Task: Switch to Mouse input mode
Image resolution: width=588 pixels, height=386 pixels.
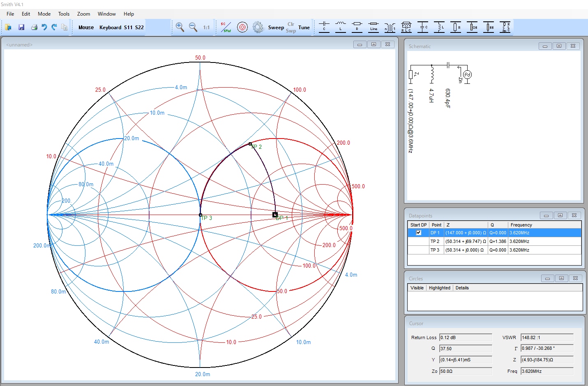Action: point(86,28)
